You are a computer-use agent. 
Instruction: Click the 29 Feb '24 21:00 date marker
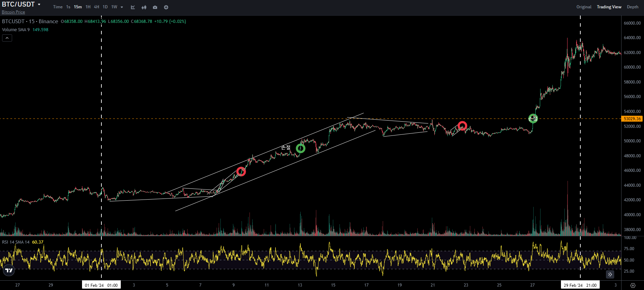[x=580, y=285]
